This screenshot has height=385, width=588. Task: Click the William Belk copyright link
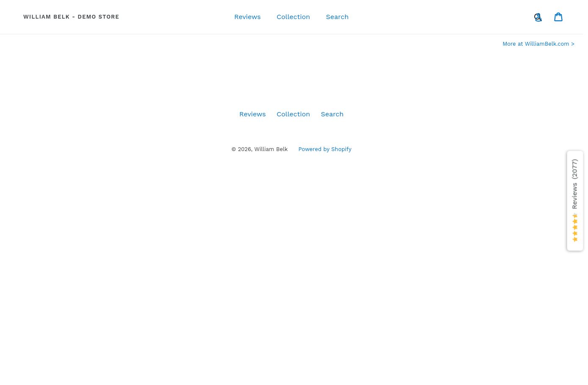pos(271,149)
